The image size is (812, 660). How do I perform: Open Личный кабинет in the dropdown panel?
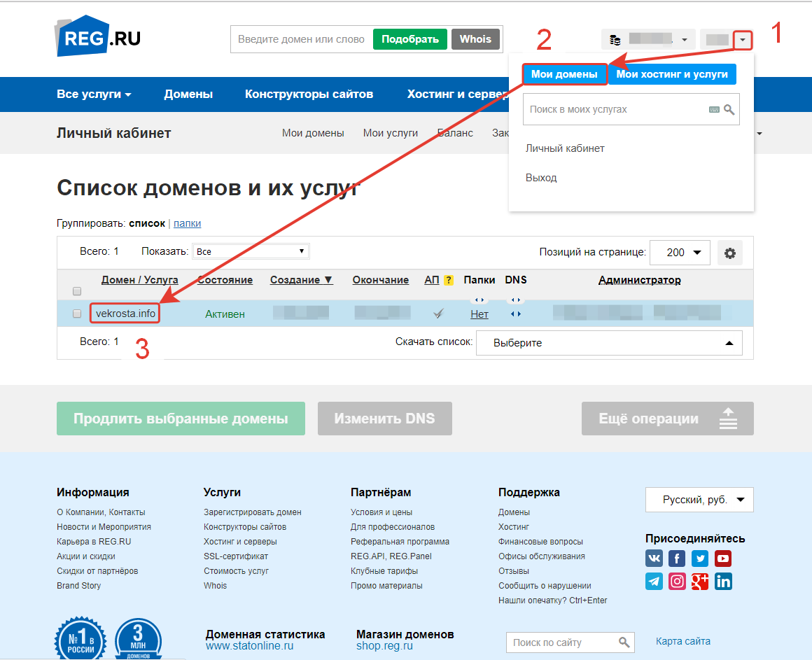(565, 148)
